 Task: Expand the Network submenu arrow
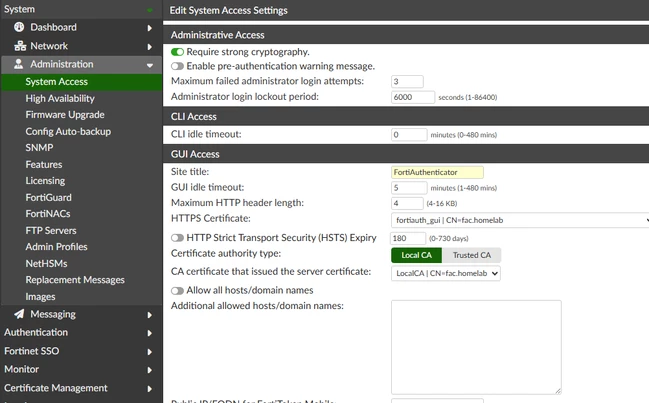(149, 47)
